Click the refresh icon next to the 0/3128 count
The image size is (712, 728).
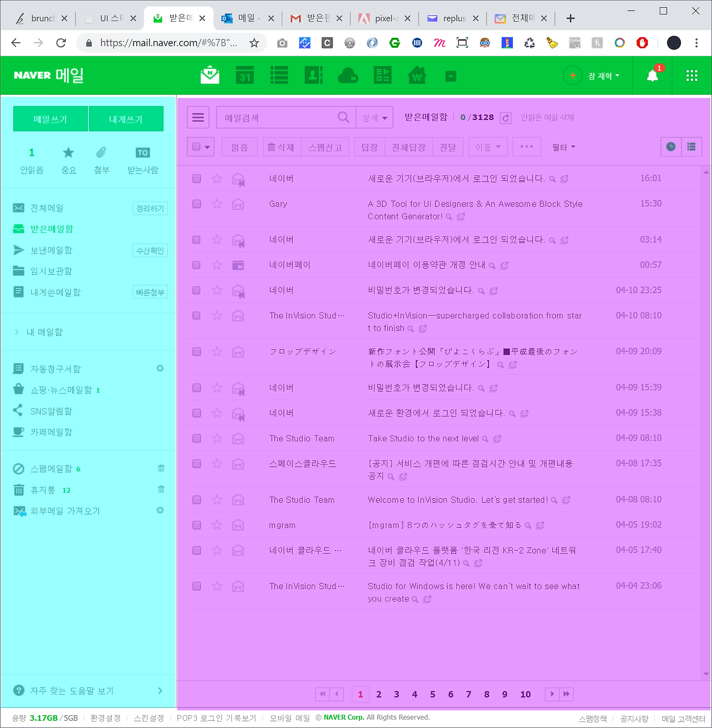coord(505,118)
